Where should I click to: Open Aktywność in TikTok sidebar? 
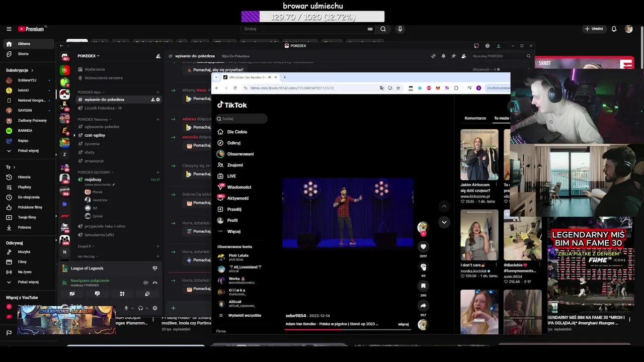click(x=233, y=198)
